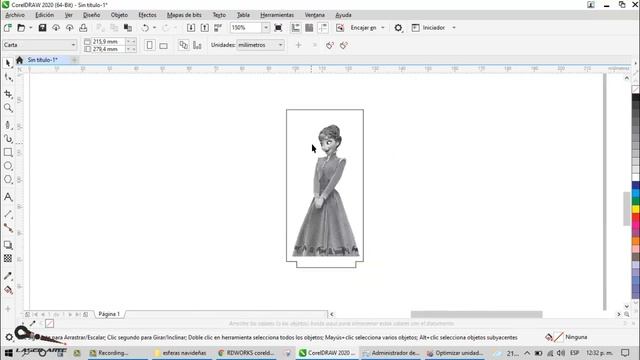Click the Welcome screen home icon

tap(19, 60)
